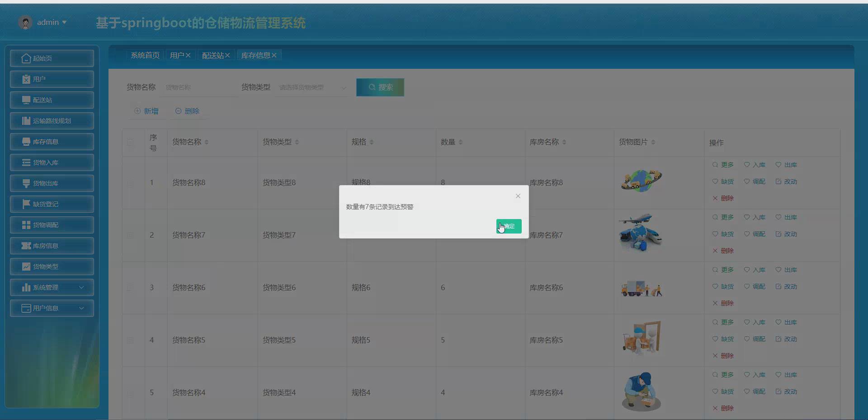
Task: Switch to the 系统首页 tab
Action: point(145,55)
